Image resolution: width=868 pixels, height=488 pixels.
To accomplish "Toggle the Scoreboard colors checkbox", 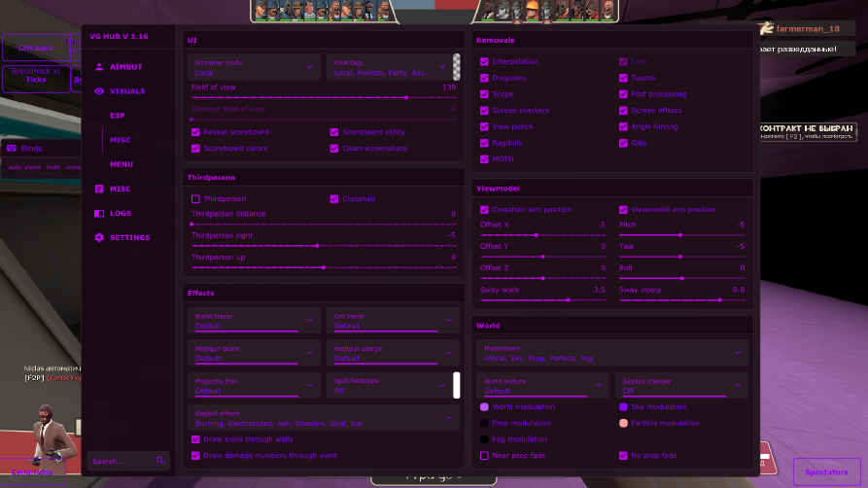I will coord(195,149).
